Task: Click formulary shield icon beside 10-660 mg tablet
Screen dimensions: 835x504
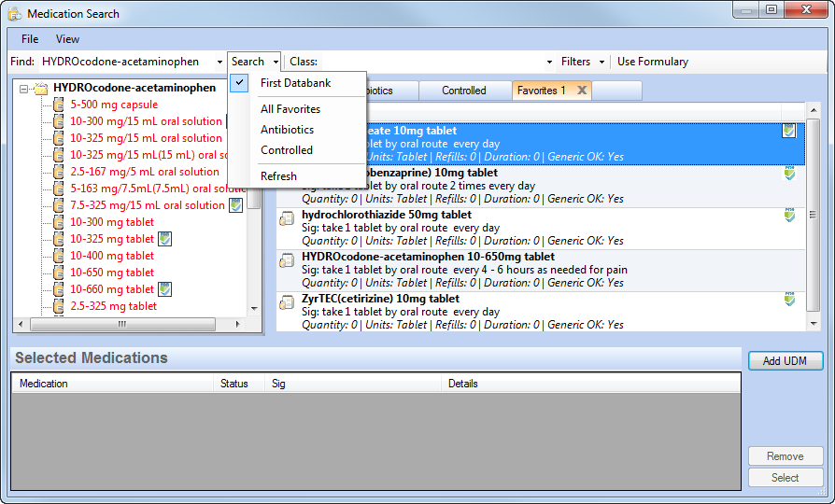Action: pos(165,289)
